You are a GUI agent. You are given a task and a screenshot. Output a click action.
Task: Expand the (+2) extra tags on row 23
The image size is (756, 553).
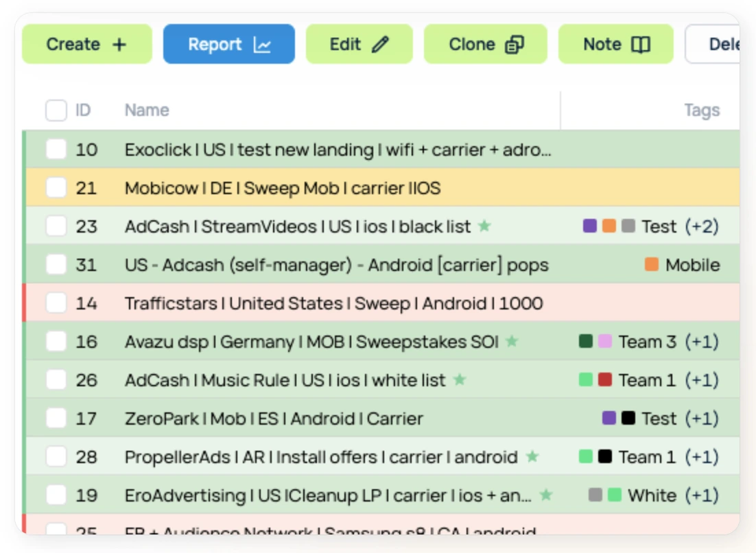tap(702, 226)
